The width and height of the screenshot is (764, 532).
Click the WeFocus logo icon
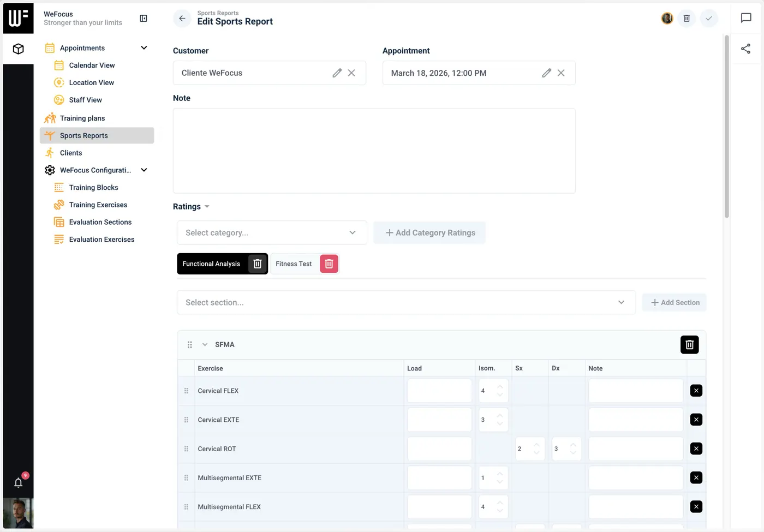18,18
